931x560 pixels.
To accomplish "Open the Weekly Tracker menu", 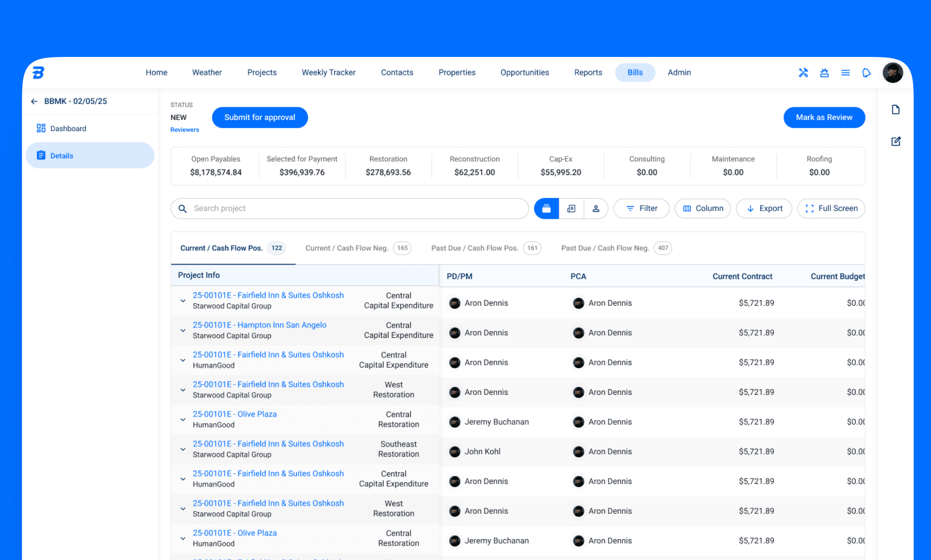I will click(329, 72).
